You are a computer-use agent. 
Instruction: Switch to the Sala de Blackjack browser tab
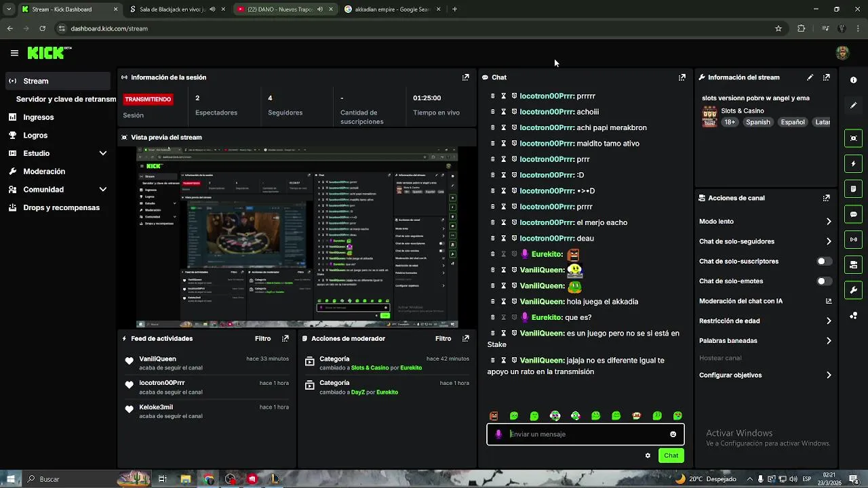pos(176,9)
